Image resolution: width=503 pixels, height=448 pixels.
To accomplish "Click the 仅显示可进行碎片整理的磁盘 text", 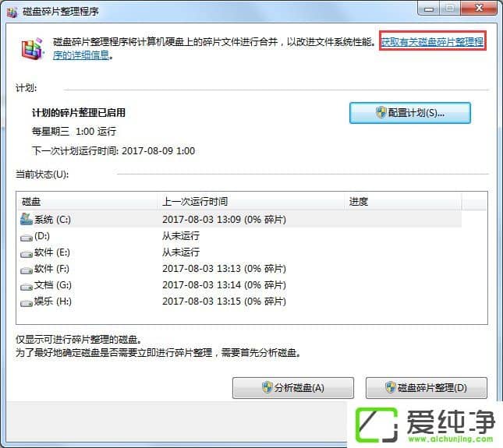I will point(78,340).
